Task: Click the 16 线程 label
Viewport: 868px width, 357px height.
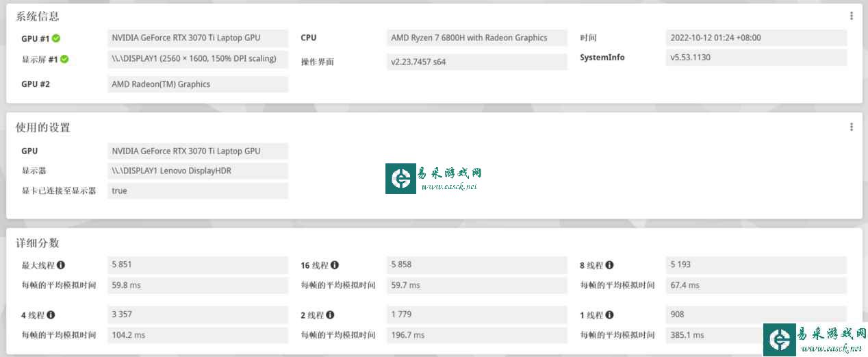Action: click(x=314, y=265)
